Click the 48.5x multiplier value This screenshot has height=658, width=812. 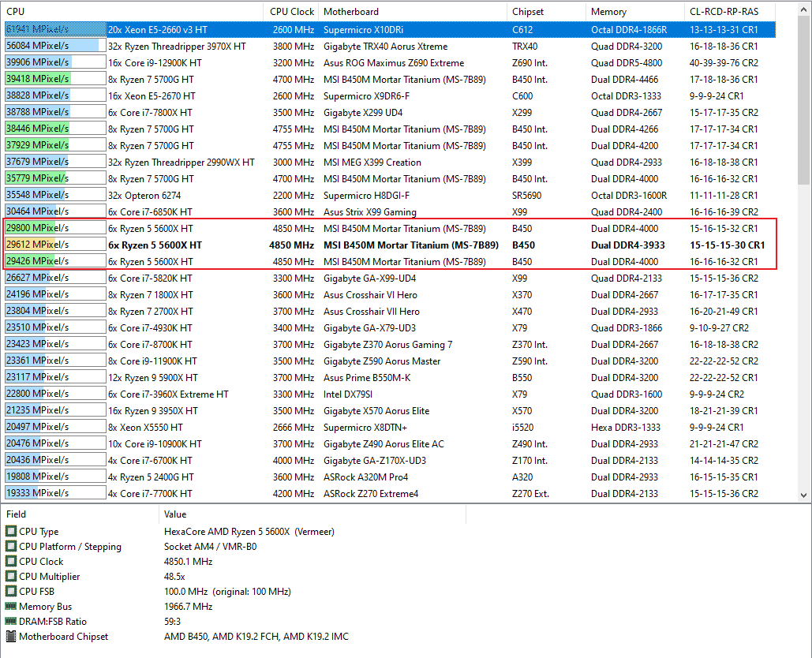174,576
